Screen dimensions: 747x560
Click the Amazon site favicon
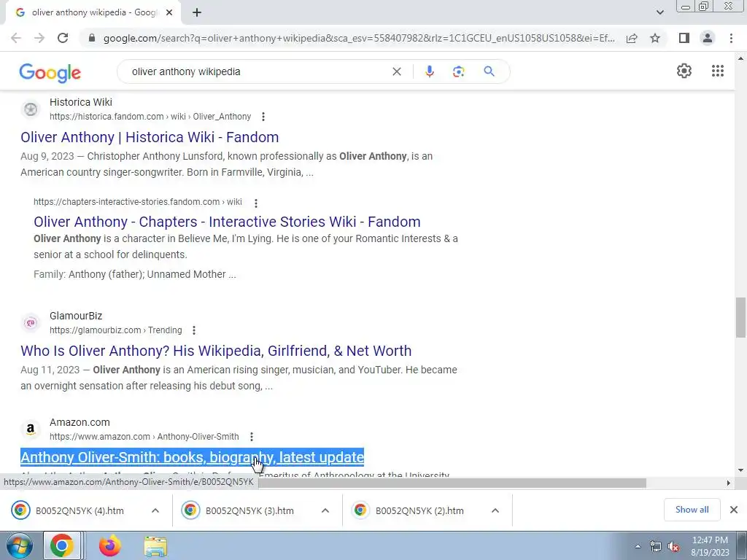coord(31,429)
